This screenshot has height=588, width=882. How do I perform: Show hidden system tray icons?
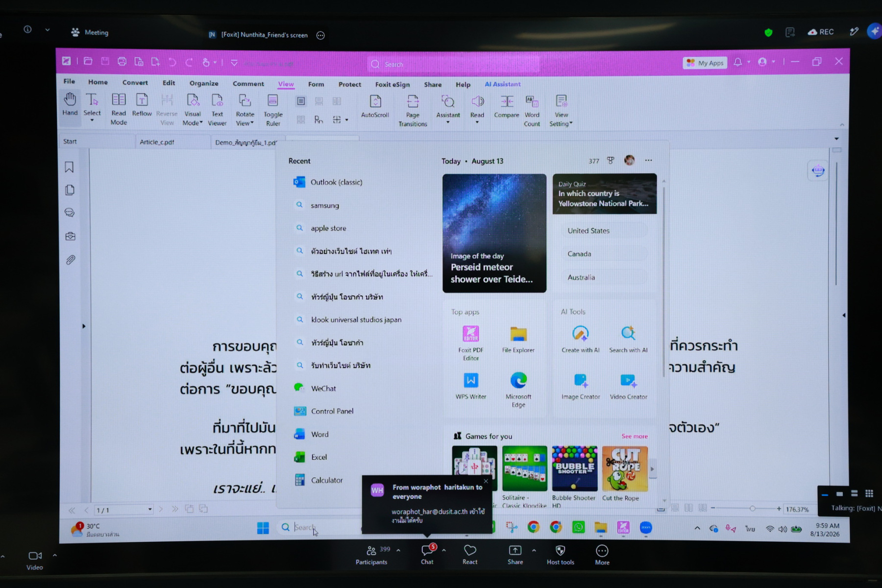[697, 528]
